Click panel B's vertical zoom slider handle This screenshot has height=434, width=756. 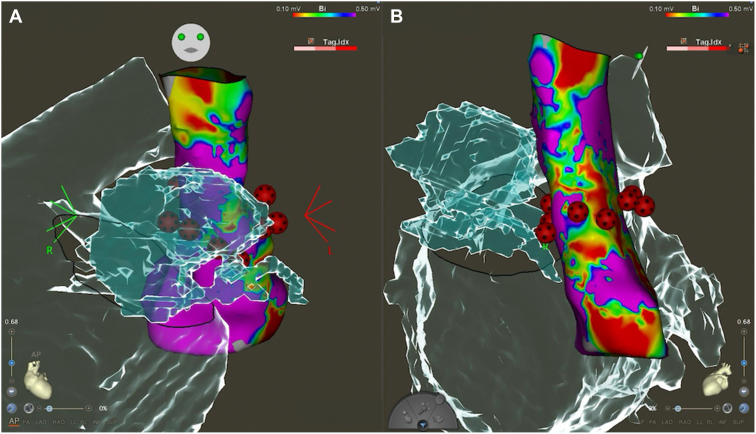pyautogui.click(x=744, y=363)
